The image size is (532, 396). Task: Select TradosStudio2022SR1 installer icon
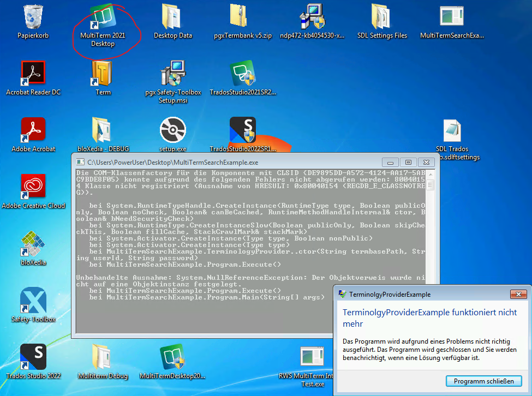click(x=242, y=131)
